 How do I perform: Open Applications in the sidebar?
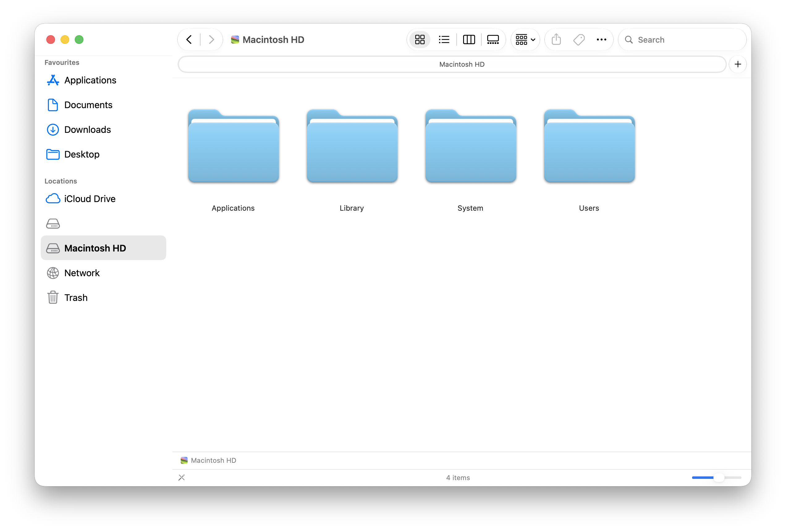click(x=103, y=80)
